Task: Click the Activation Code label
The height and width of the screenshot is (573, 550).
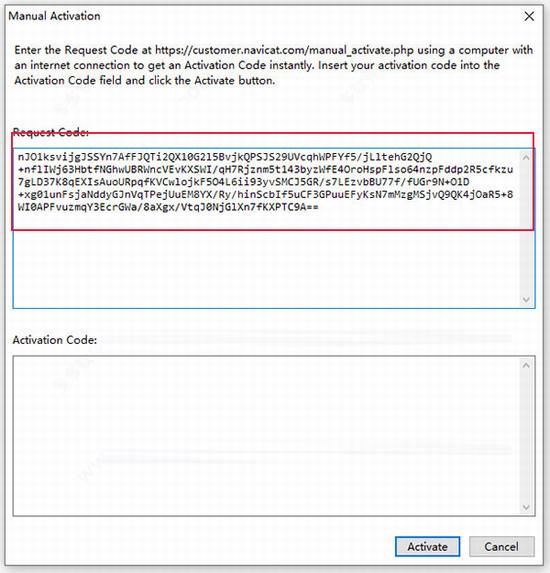Action: click(x=55, y=340)
